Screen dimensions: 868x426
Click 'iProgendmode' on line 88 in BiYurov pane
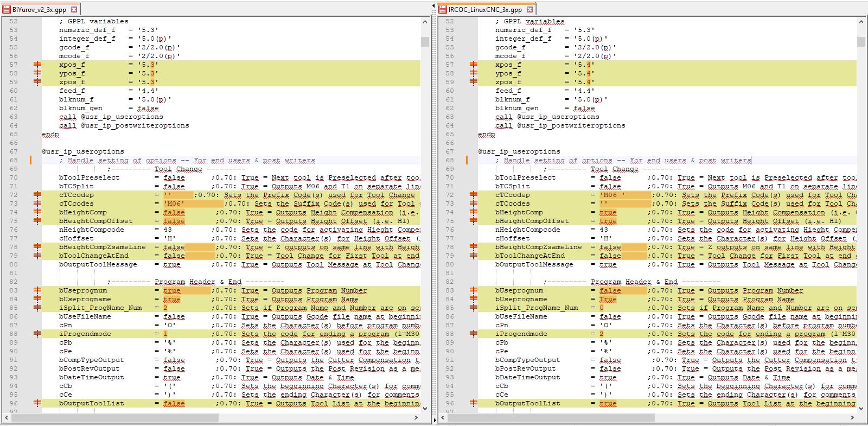pyautogui.click(x=85, y=334)
